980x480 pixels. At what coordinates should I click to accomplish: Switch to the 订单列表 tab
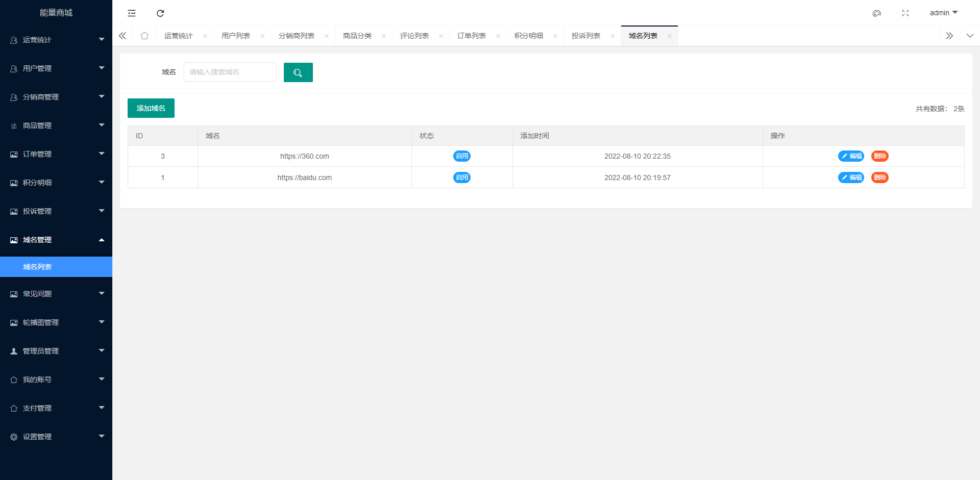pyautogui.click(x=471, y=36)
